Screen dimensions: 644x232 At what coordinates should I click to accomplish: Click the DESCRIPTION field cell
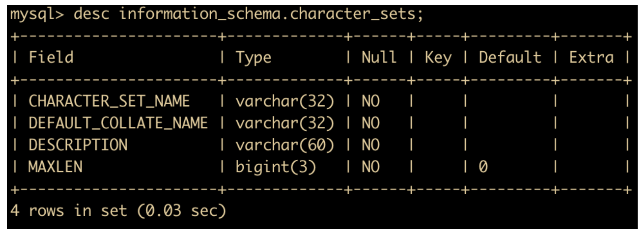[x=78, y=145]
